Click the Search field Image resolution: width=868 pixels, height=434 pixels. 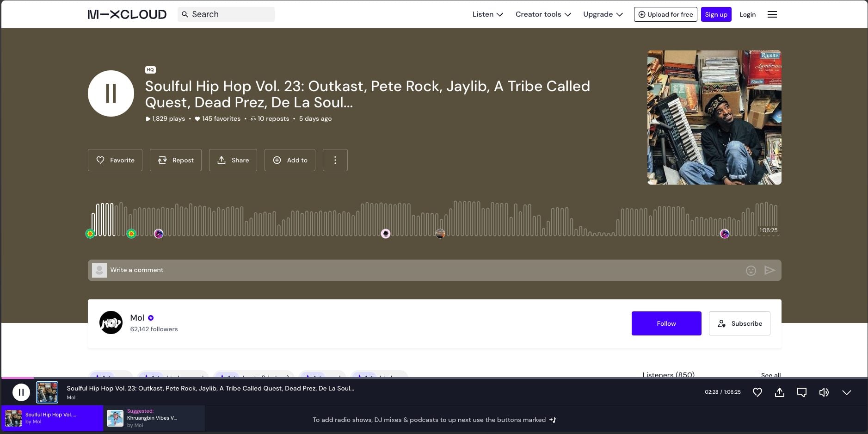pos(226,14)
